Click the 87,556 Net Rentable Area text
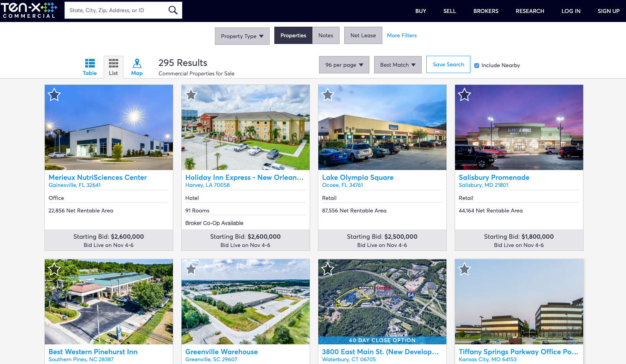Screen dimensions: 626x364 pyautogui.click(x=354, y=210)
